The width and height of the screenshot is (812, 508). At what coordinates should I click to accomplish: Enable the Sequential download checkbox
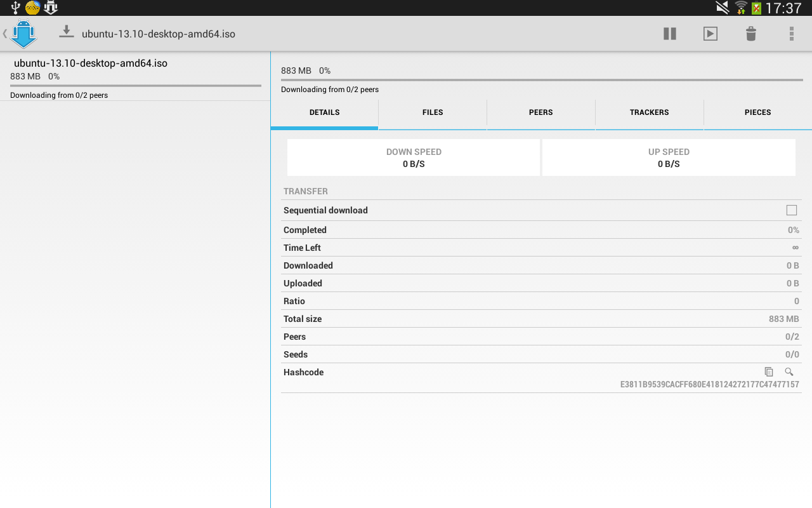click(792, 210)
